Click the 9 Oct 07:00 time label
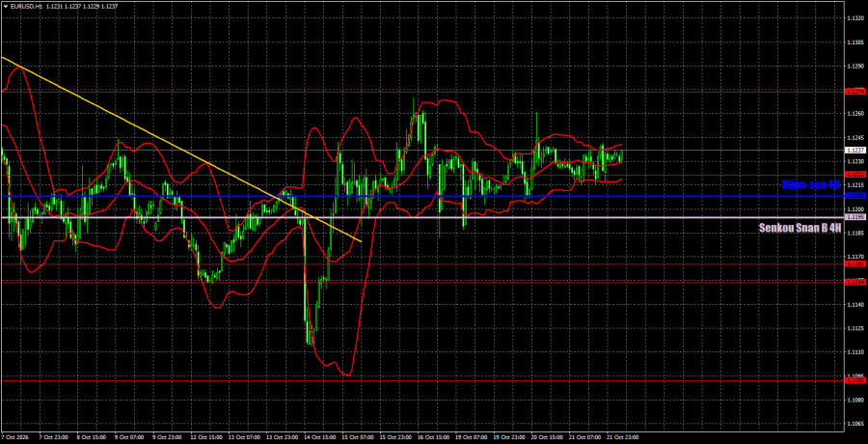Viewport: 868px width, 444px height. [129, 437]
